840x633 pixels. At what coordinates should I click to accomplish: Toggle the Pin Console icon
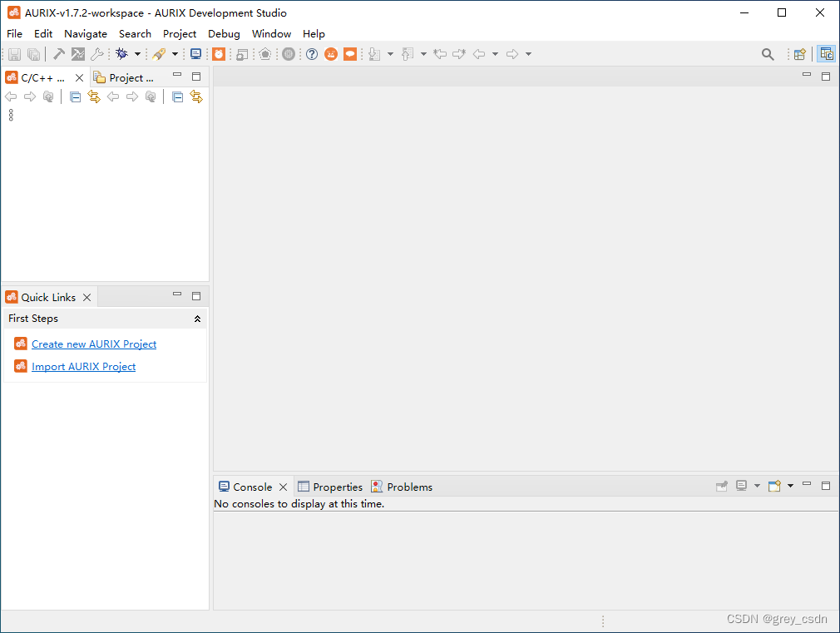pyautogui.click(x=722, y=486)
